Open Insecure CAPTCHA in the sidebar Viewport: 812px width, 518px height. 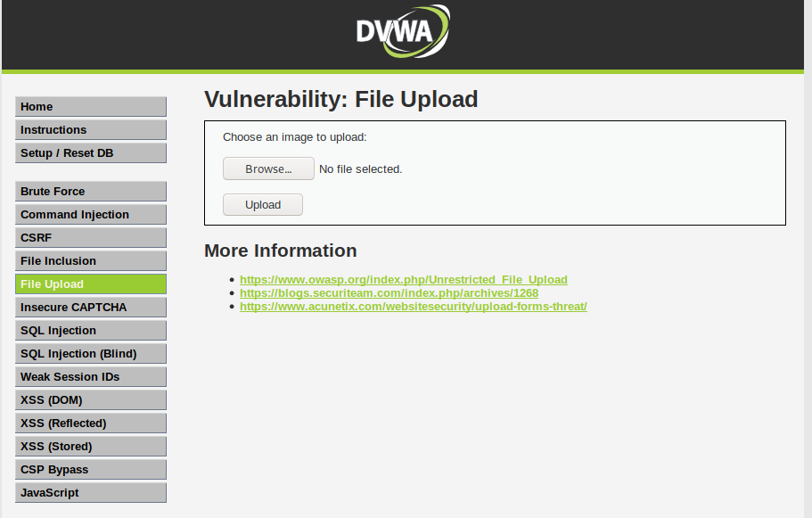tap(91, 308)
